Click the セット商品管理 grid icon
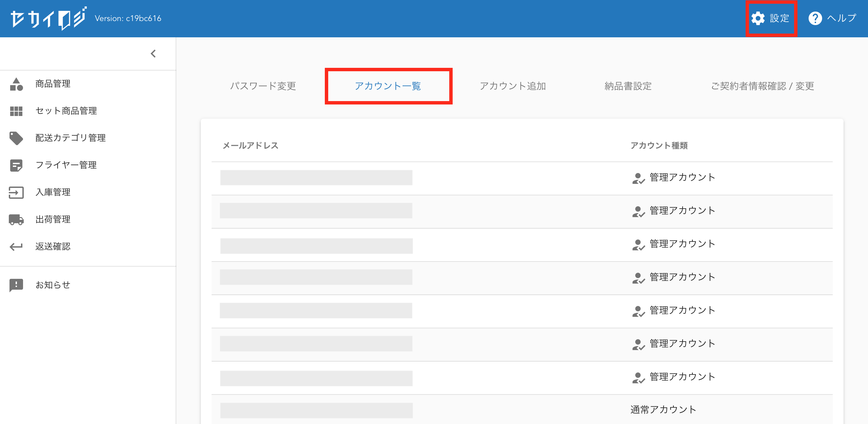Screen dimensions: 868x424 (16, 111)
